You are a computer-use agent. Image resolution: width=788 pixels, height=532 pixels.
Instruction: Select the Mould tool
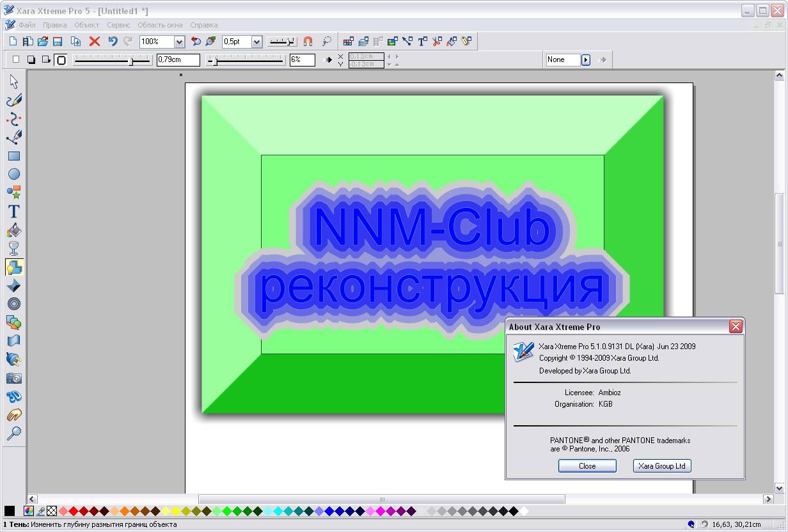click(14, 341)
